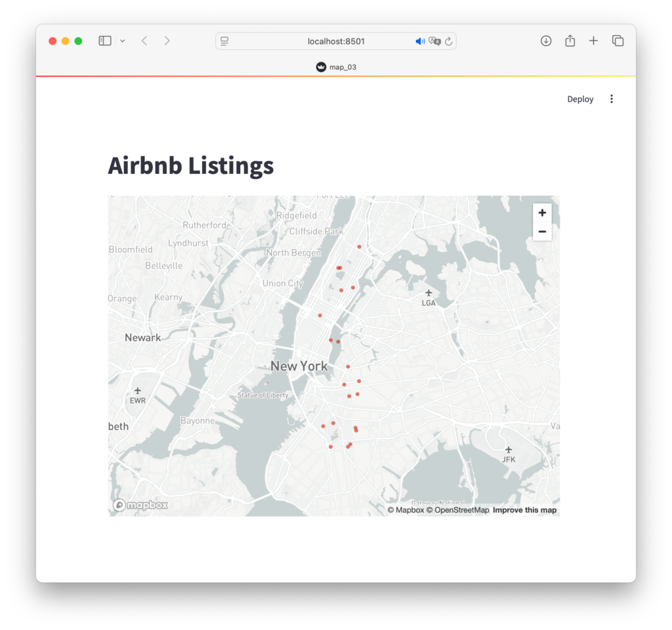672x630 pixels.
Task: Toggle the Safari sidebar
Action: [x=105, y=41]
